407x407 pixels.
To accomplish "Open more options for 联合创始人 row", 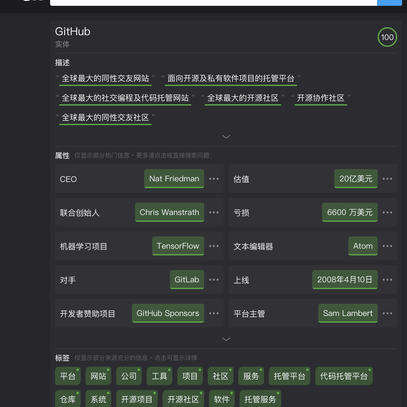I will [214, 212].
